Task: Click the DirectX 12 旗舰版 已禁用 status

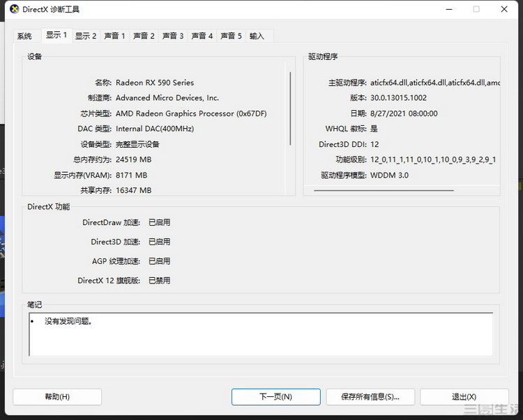Action: [160, 281]
